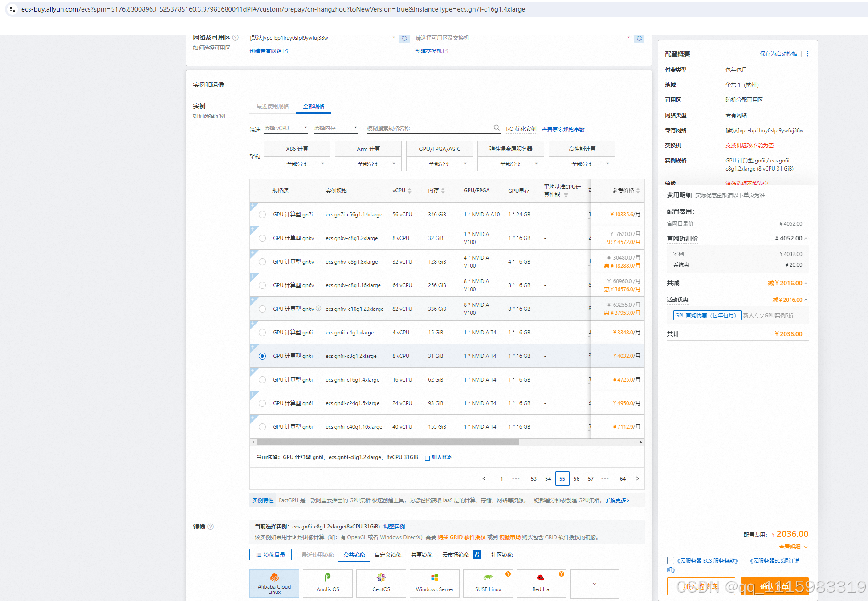
Task: Click the search magnifier icon in the spec filter
Action: point(497,128)
